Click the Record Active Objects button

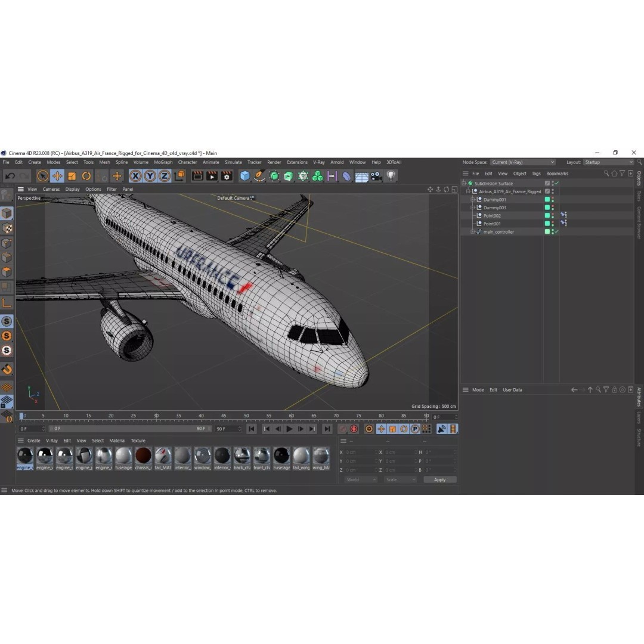[x=342, y=429]
